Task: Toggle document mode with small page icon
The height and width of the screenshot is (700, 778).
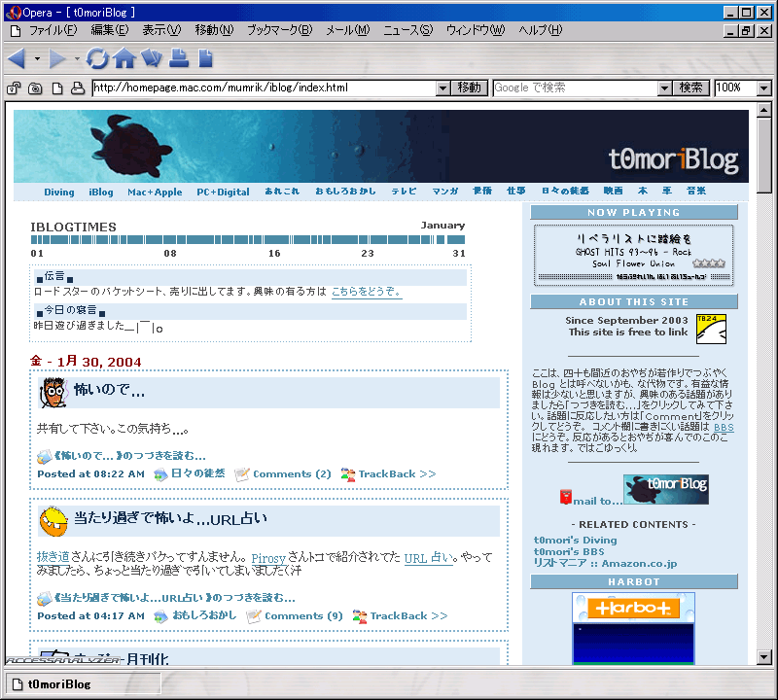Action: pos(57,88)
